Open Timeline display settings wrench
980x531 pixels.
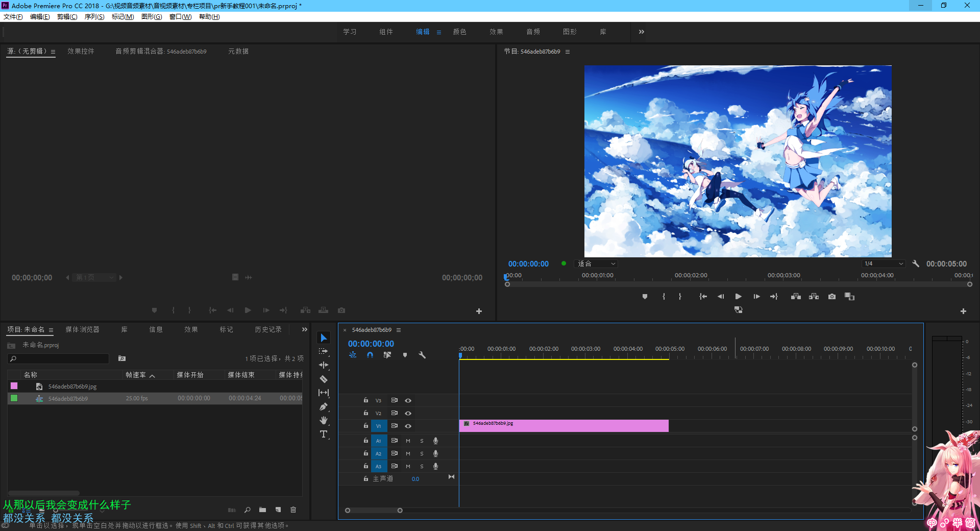pos(422,355)
